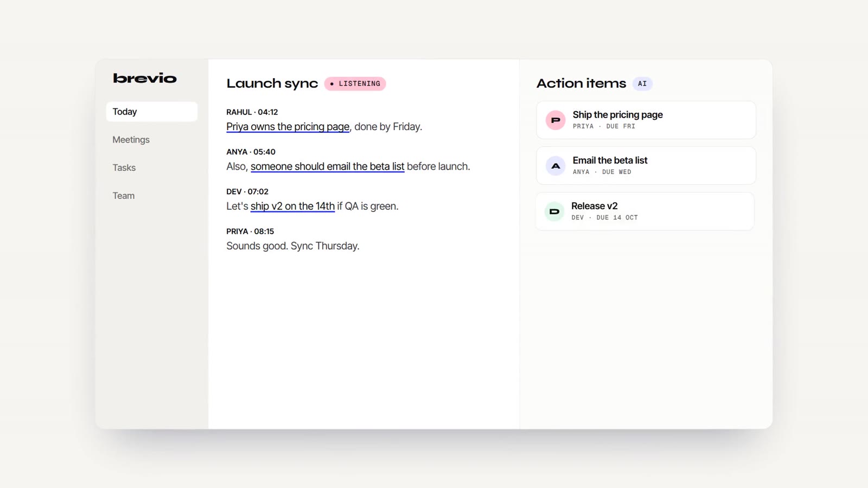This screenshot has width=868, height=488.
Task: Click the DEV · 07:02 timestamp
Action: coord(247,191)
